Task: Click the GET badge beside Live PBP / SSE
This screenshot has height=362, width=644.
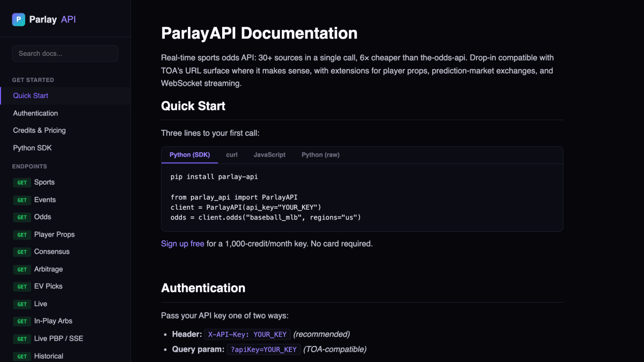Action: (x=22, y=339)
